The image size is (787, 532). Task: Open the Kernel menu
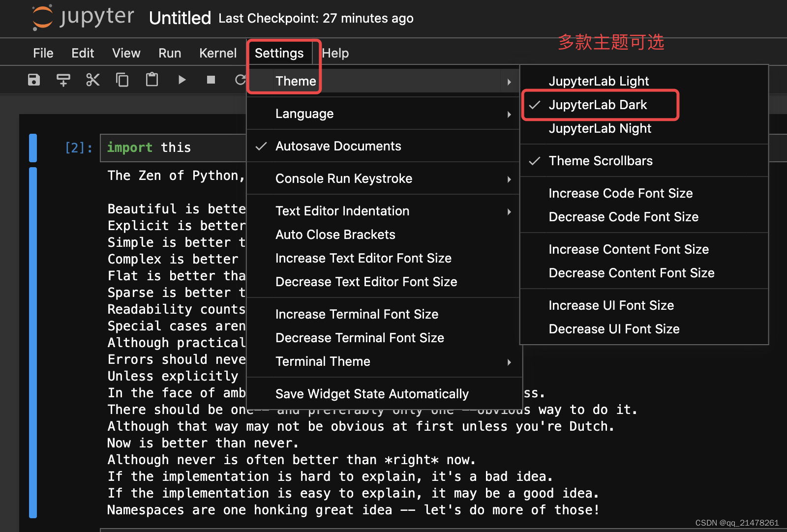pyautogui.click(x=218, y=53)
